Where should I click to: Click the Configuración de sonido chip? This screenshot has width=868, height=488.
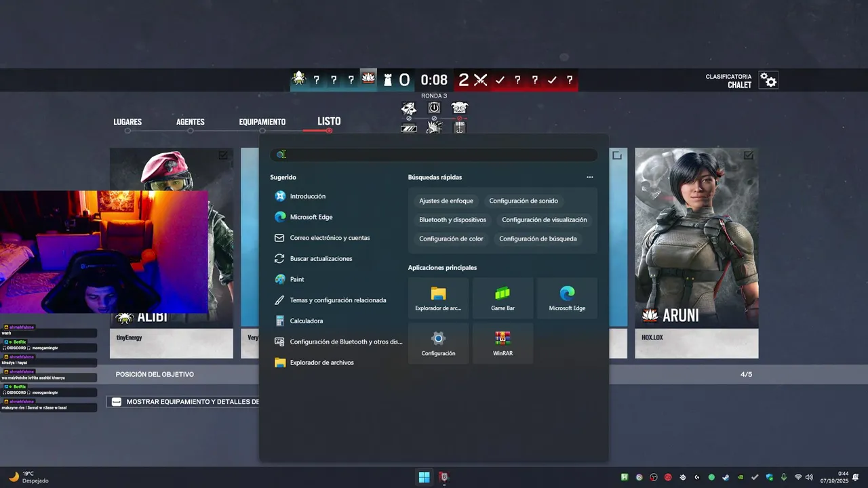(x=524, y=201)
